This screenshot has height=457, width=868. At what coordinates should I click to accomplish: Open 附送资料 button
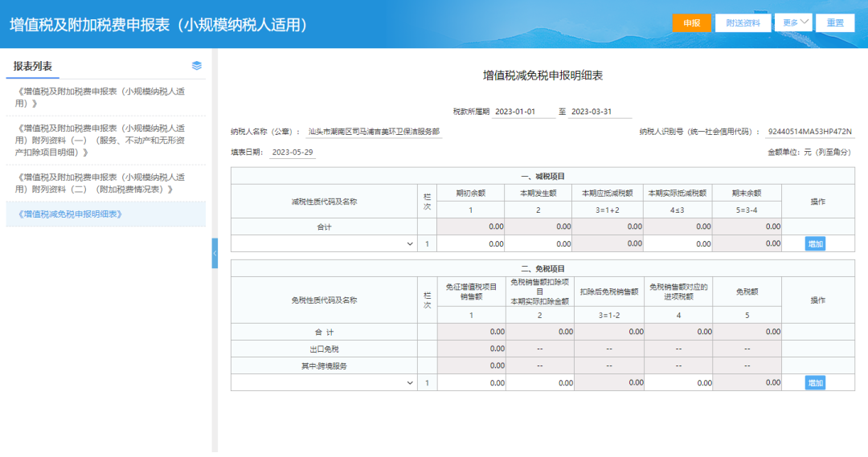743,22
